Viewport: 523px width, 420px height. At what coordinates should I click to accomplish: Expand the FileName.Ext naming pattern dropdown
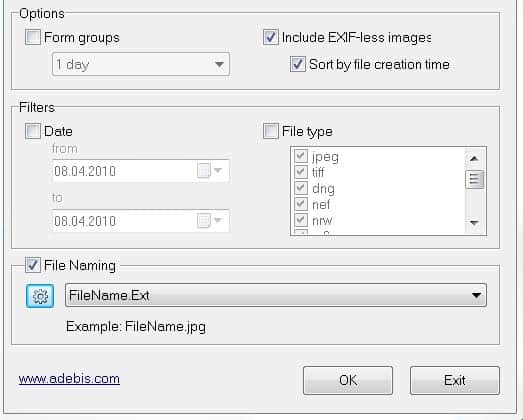pos(276,295)
